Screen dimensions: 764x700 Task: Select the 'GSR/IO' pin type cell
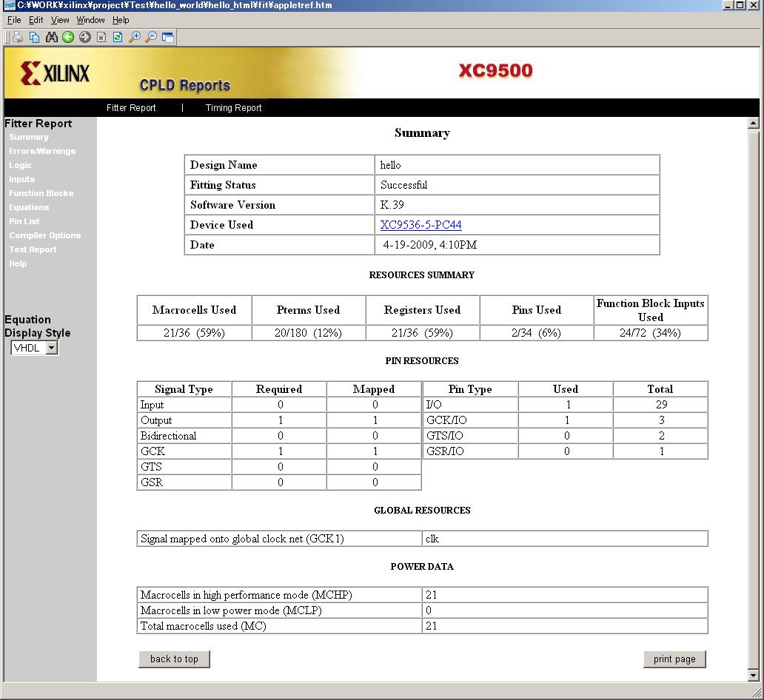click(x=470, y=451)
